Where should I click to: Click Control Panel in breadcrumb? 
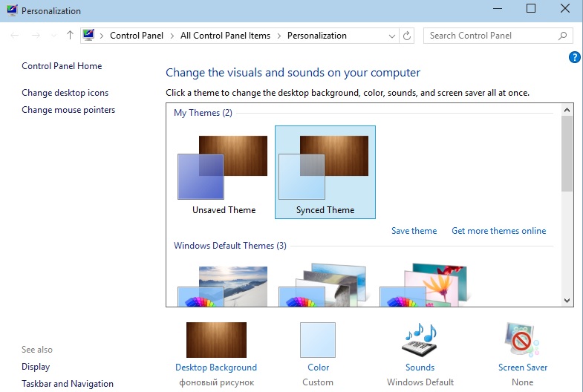point(137,36)
